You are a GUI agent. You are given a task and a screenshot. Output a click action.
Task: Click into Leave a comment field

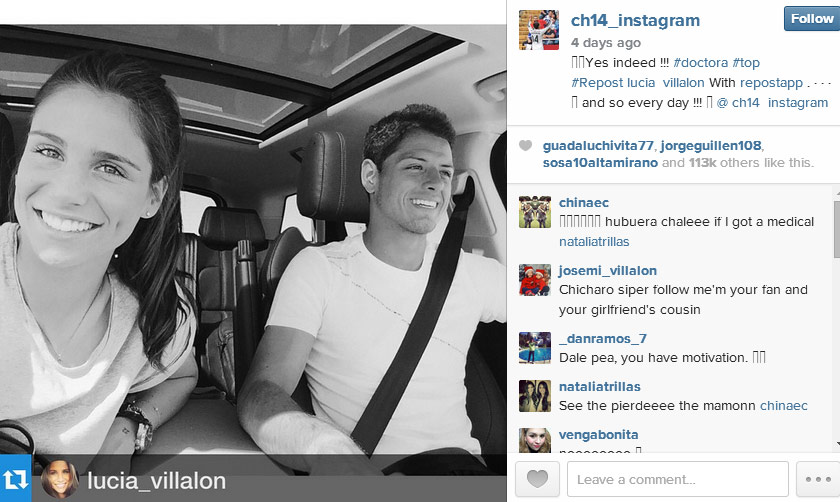[x=678, y=479]
